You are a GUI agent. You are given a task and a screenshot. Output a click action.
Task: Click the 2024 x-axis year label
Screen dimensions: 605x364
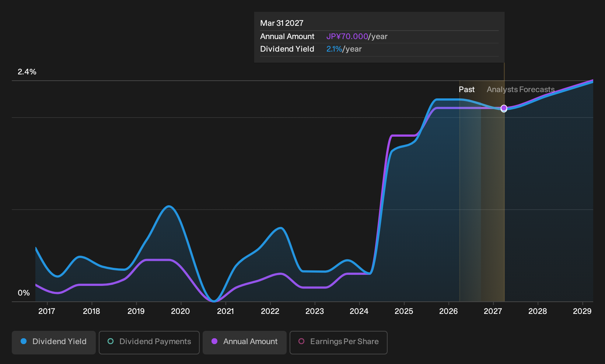[359, 311]
